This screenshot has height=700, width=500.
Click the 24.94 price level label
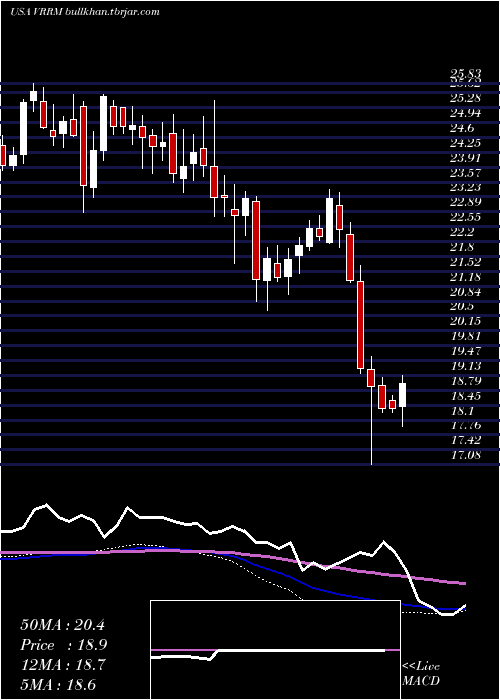point(466,113)
